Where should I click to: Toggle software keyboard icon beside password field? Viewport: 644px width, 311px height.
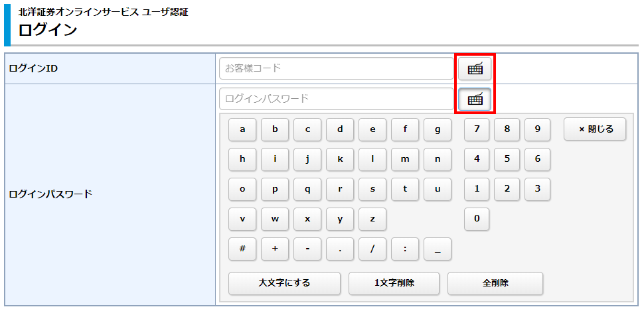[x=475, y=99]
